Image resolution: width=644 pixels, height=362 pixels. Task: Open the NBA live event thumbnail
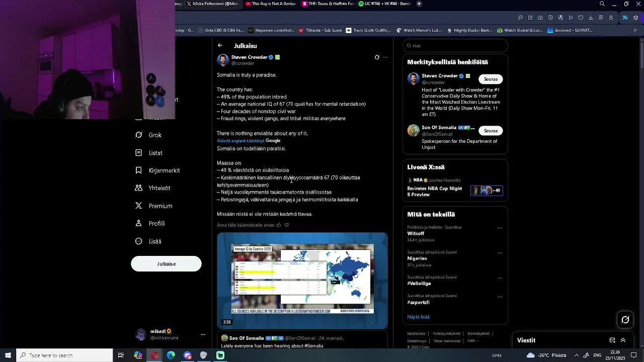point(487,191)
